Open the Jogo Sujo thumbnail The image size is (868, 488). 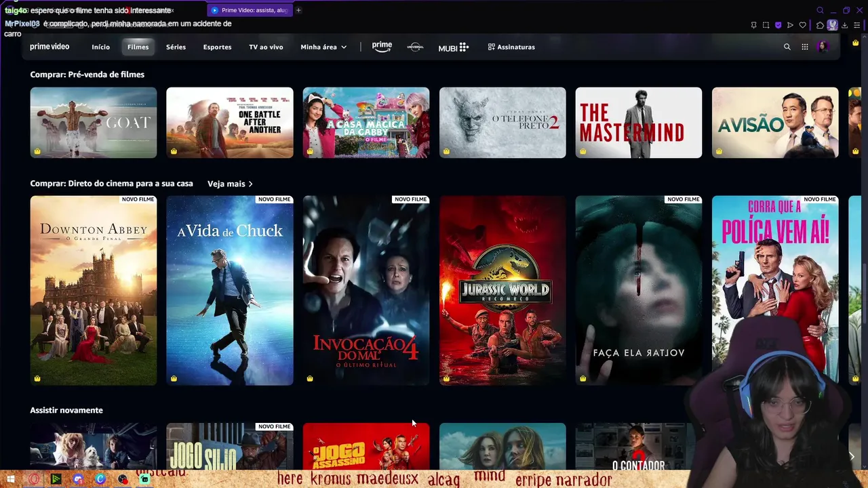(x=230, y=447)
